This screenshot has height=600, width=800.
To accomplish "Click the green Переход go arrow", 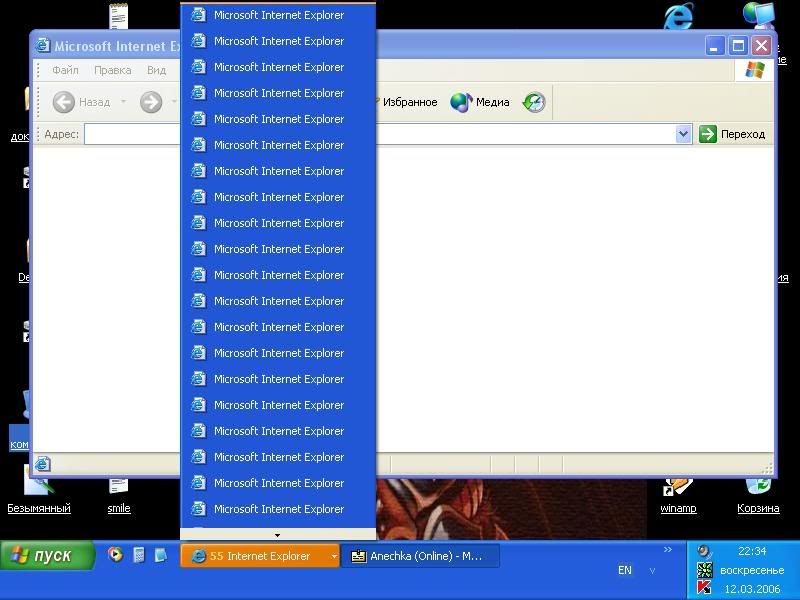I will [x=708, y=134].
